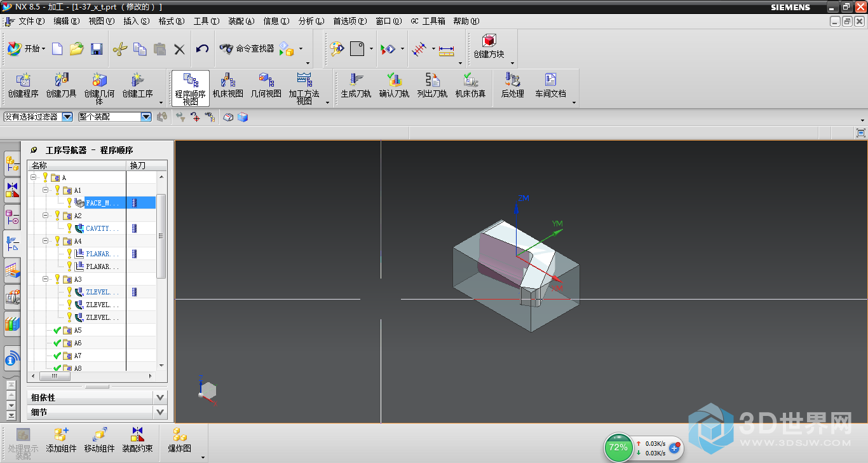Click 确认刀轨 verify tool path
This screenshot has width=868, height=463.
pos(395,86)
